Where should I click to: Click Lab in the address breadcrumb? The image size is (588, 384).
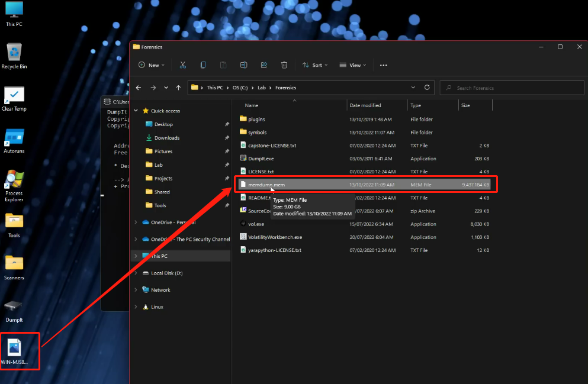click(262, 88)
